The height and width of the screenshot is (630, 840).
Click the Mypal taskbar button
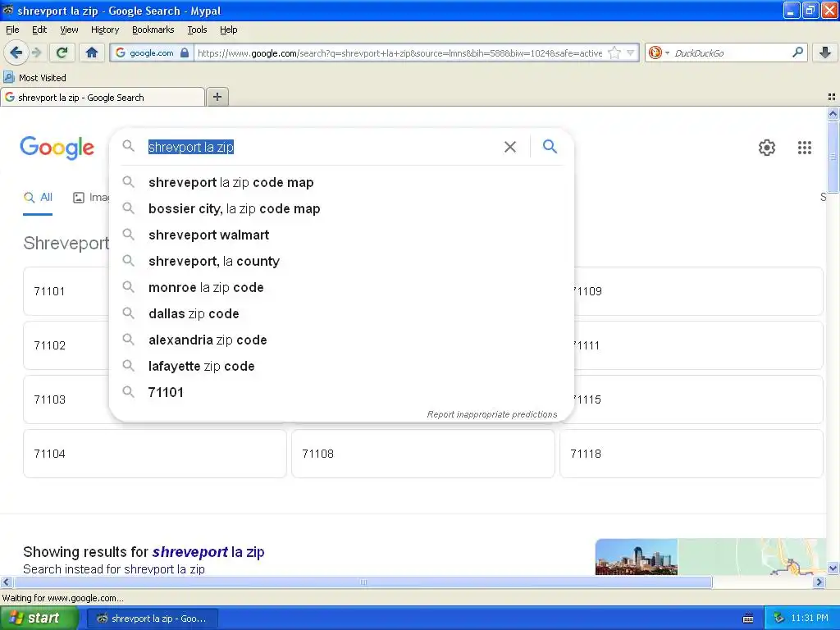pyautogui.click(x=152, y=619)
